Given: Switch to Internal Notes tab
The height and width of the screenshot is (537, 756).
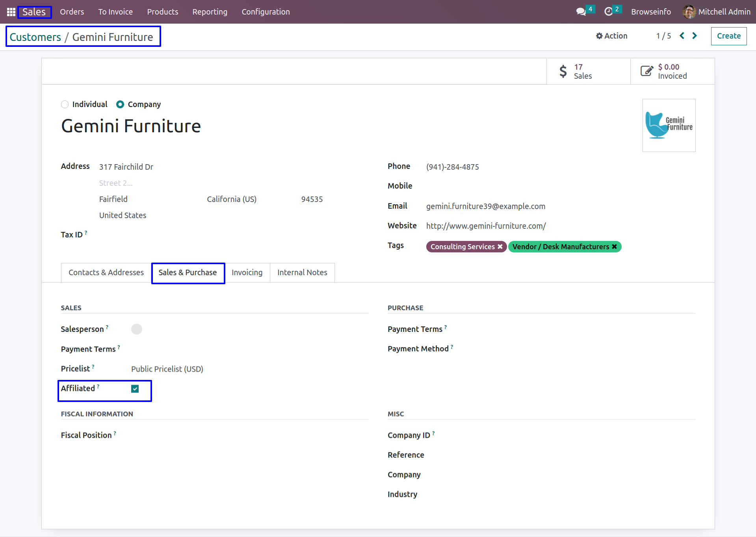Looking at the screenshot, I should tap(302, 272).
